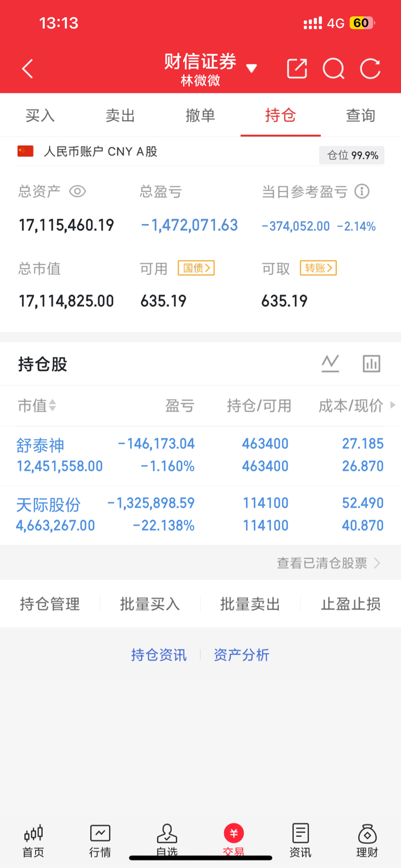Tap 舒泰神 cost price 27.185
This screenshot has height=868, width=401.
point(363,444)
